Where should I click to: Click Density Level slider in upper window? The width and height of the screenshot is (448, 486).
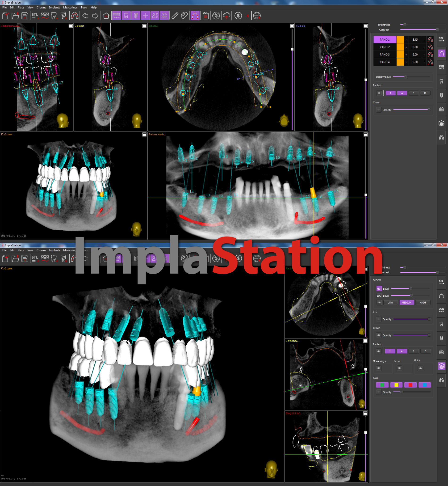point(411,77)
